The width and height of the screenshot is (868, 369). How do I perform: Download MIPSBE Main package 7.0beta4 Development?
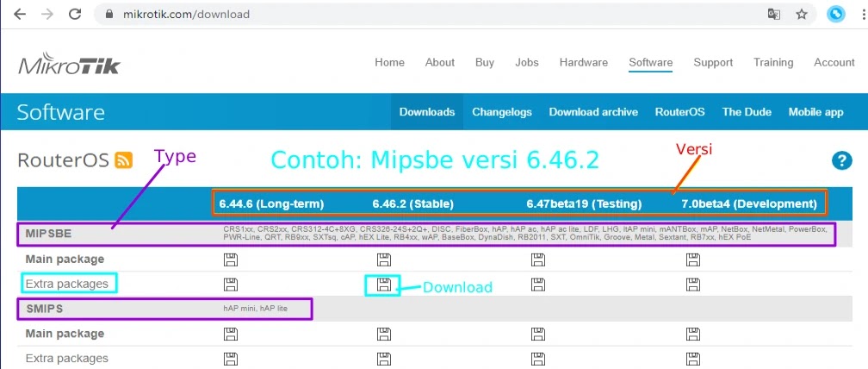[x=692, y=260]
